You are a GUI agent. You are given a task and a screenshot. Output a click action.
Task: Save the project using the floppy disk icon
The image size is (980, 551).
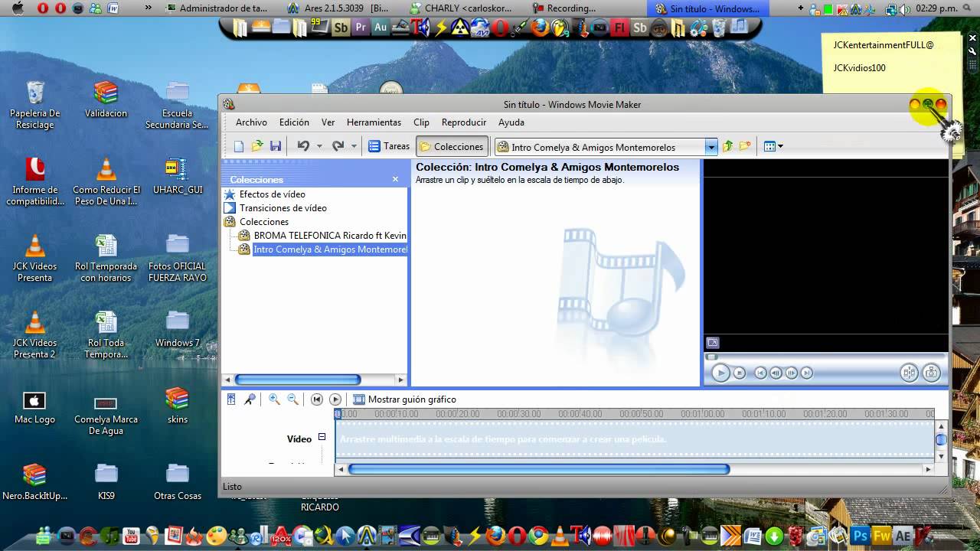coord(276,146)
